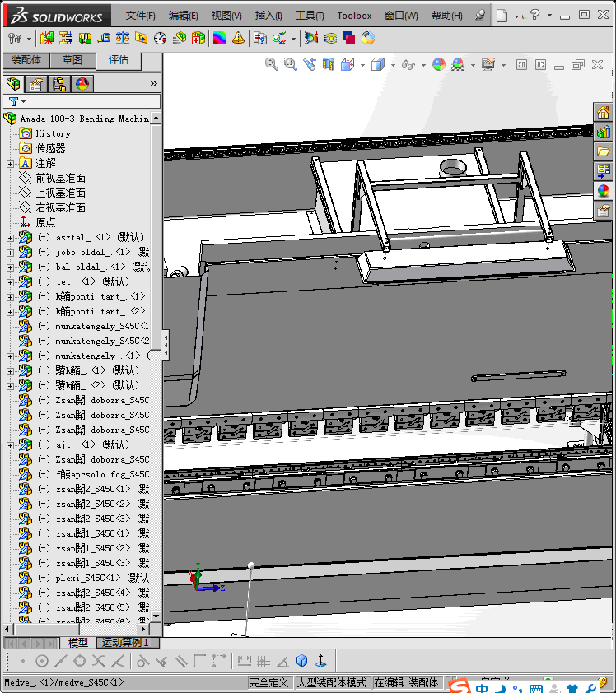Switch to the 草图 tab
Viewport: 616px width, 693px height.
[x=72, y=60]
